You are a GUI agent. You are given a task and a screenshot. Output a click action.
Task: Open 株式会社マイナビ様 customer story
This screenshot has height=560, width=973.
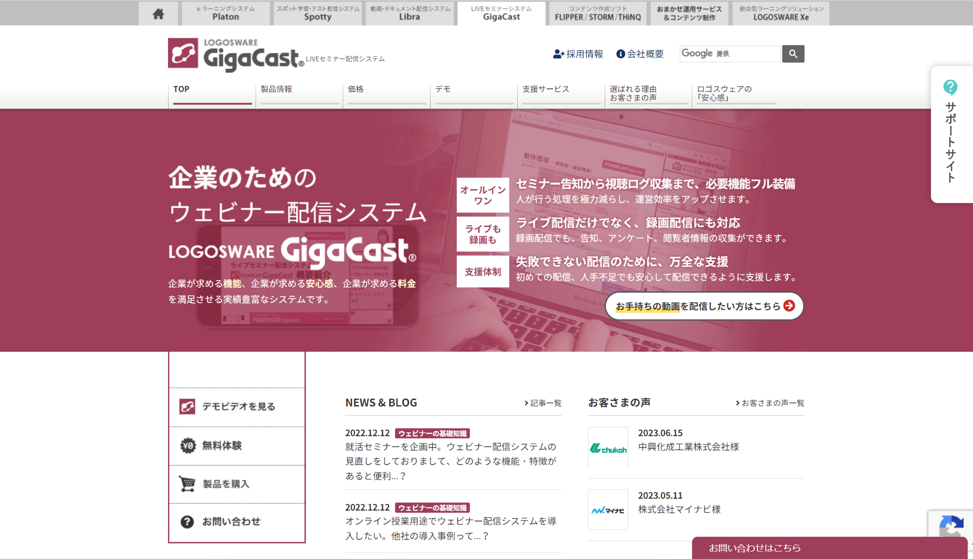[679, 509]
